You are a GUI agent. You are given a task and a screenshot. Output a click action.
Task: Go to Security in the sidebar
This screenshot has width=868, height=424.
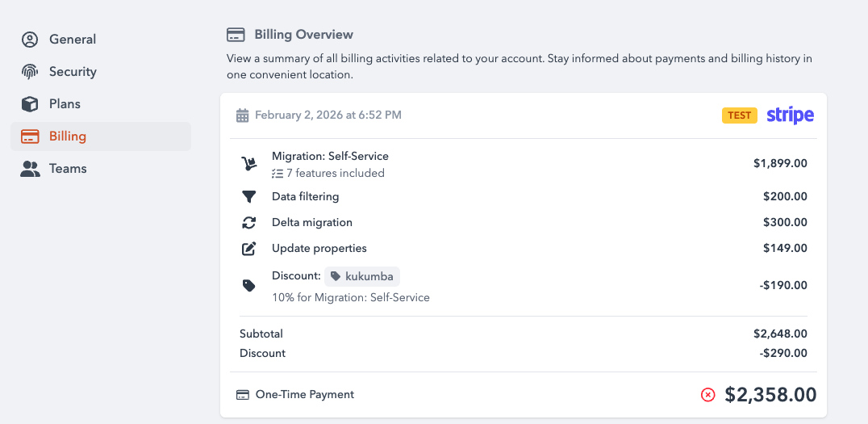click(72, 72)
